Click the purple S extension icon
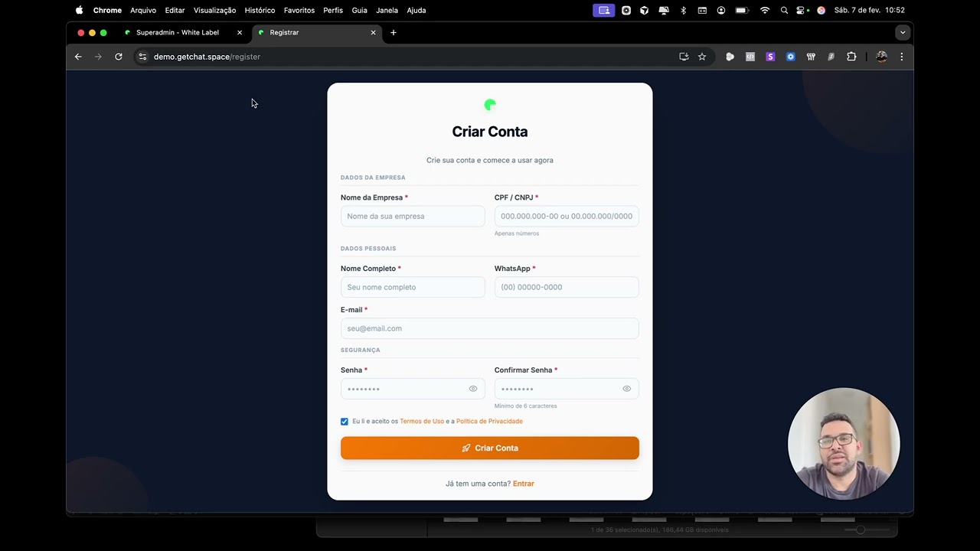Image resolution: width=980 pixels, height=551 pixels. 770,57
